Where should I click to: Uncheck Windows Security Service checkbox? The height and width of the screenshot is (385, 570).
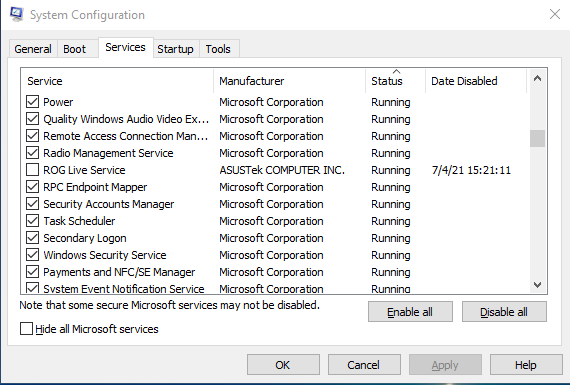tap(32, 255)
